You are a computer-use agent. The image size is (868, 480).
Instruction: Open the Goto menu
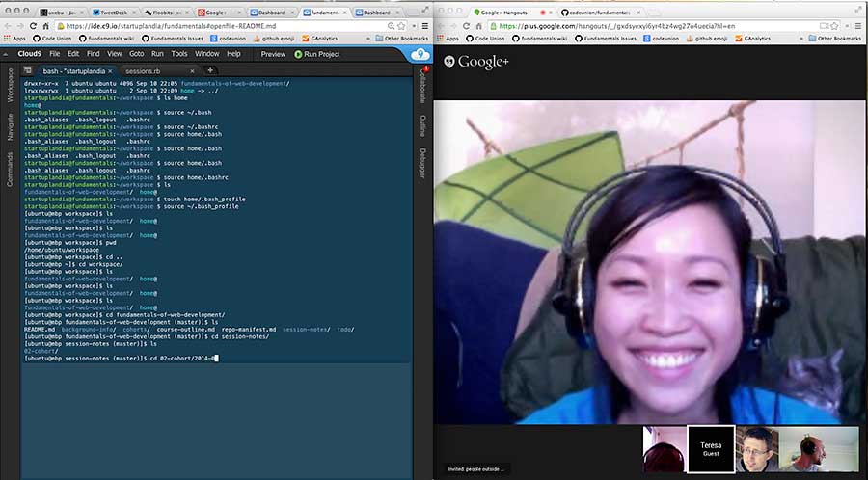137,54
